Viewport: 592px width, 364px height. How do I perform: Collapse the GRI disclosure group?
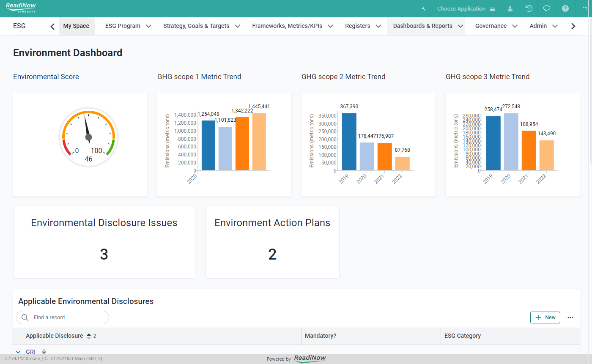click(x=18, y=351)
